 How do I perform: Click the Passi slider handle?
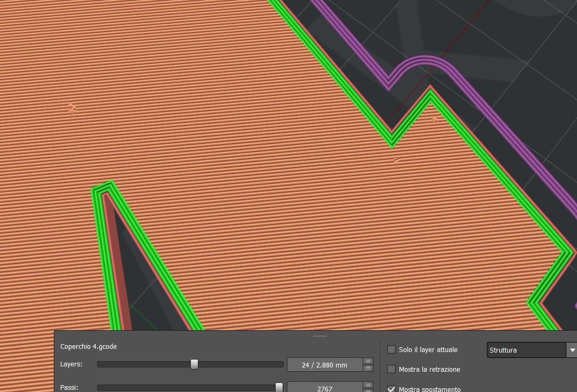pyautogui.click(x=279, y=388)
